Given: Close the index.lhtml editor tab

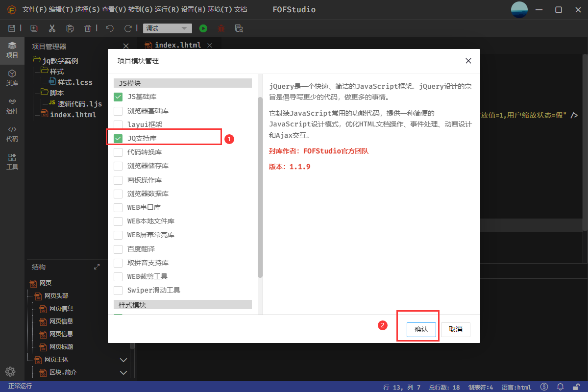Looking at the screenshot, I should tap(210, 45).
